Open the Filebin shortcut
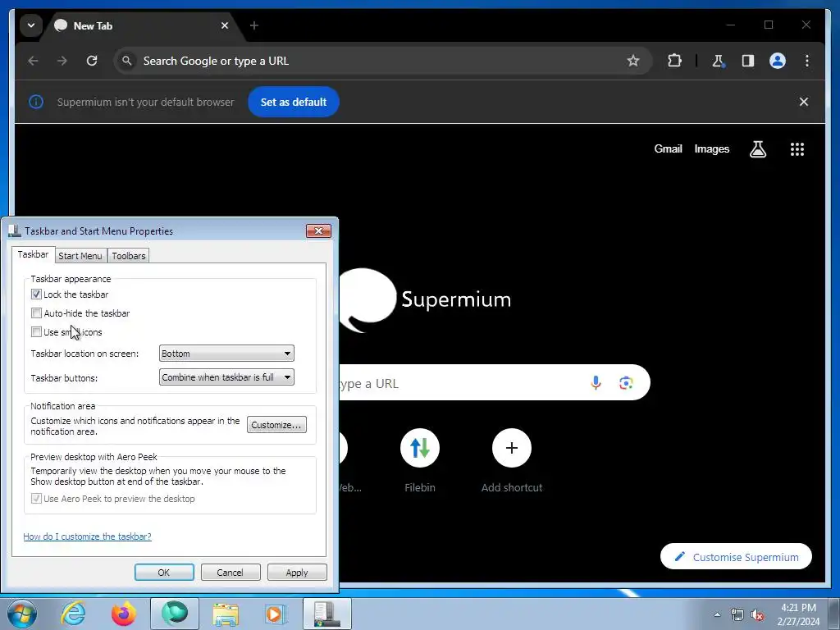This screenshot has height=630, width=840. [420, 461]
